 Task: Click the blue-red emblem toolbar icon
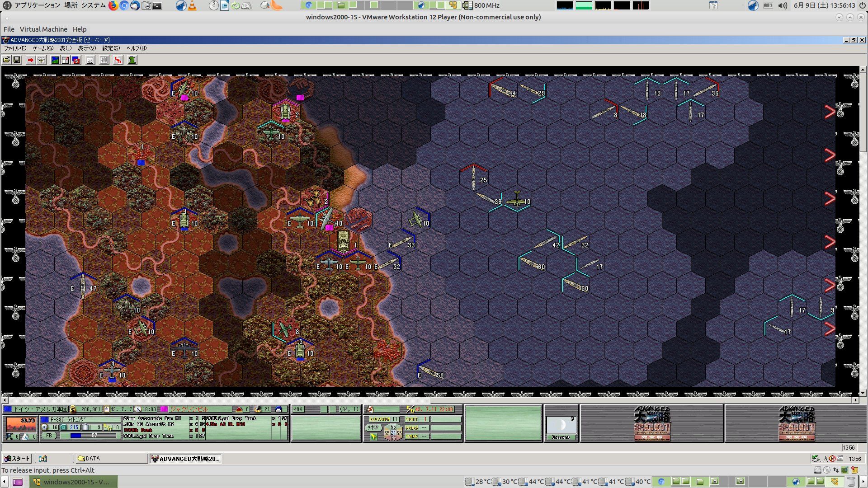point(76,60)
